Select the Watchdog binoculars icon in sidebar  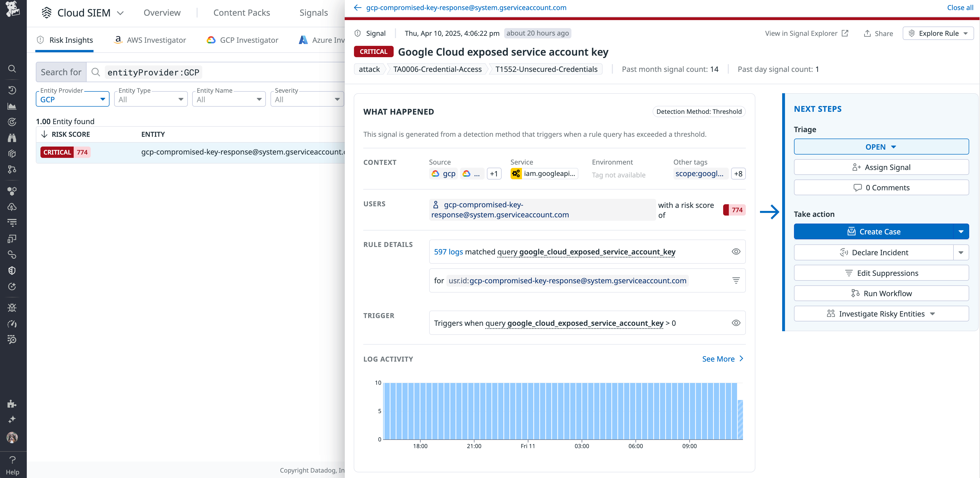pyautogui.click(x=12, y=138)
